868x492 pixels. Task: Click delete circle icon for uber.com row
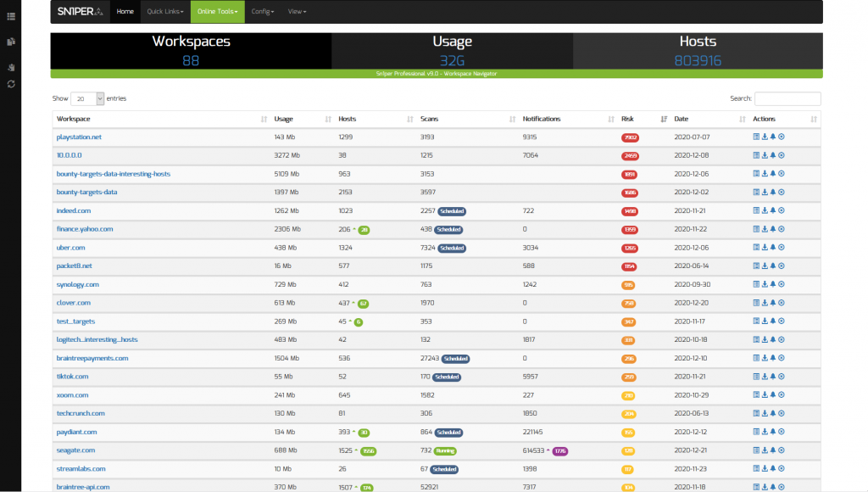coord(782,248)
